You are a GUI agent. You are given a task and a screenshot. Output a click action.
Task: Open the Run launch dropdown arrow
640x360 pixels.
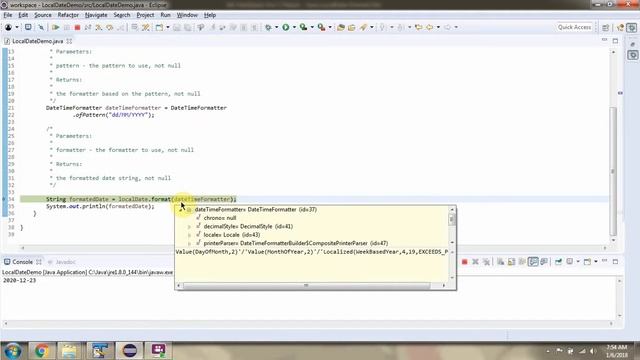[294, 27]
